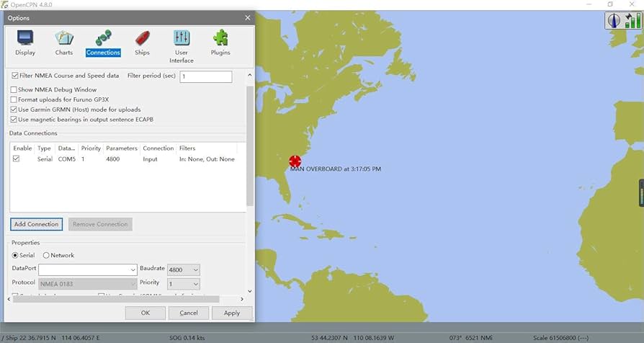Click the GPS signal bars icon
The width and height of the screenshot is (644, 343).
coord(632,21)
